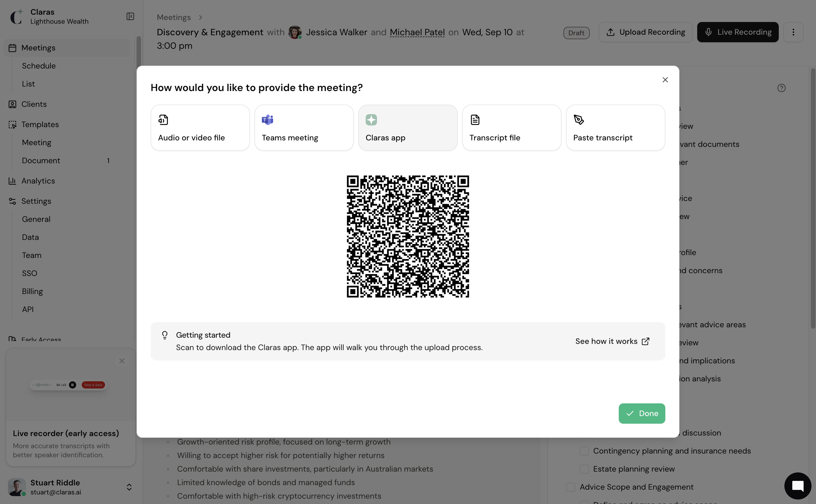
Task: Check Estate planning review
Action: click(x=584, y=469)
